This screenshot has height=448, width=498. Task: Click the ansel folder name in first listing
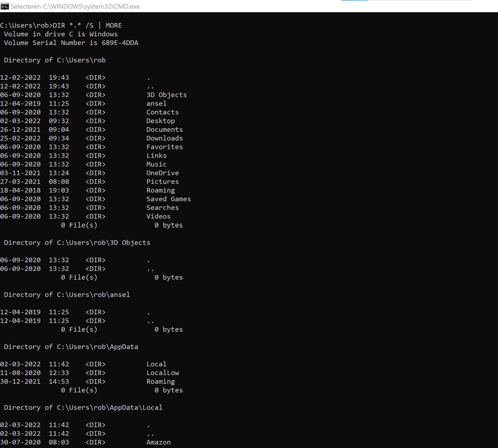tap(157, 104)
